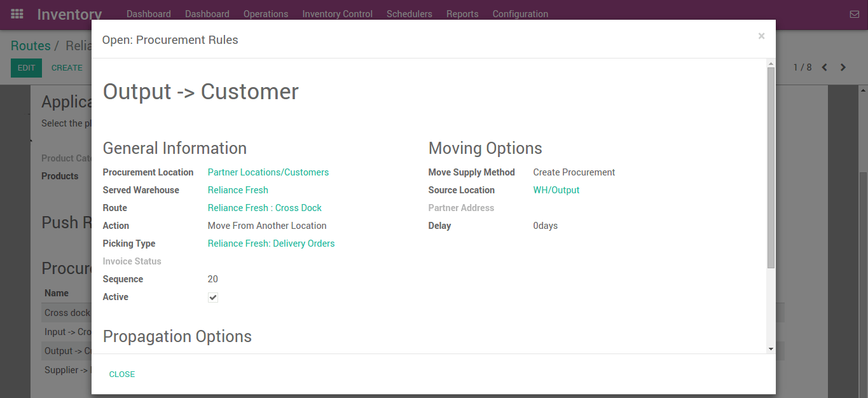Open the Inventory Control menu
The width and height of the screenshot is (868, 398).
[x=337, y=13]
